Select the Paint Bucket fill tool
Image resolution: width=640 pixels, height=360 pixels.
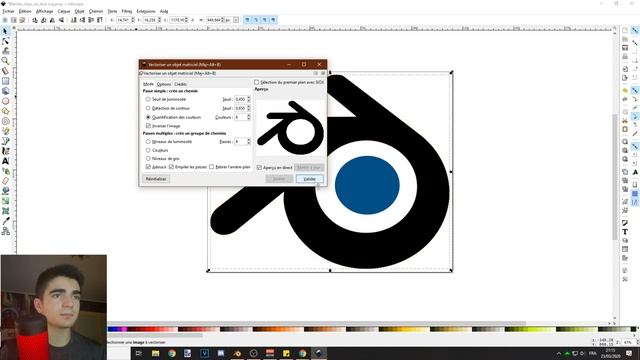(5, 191)
